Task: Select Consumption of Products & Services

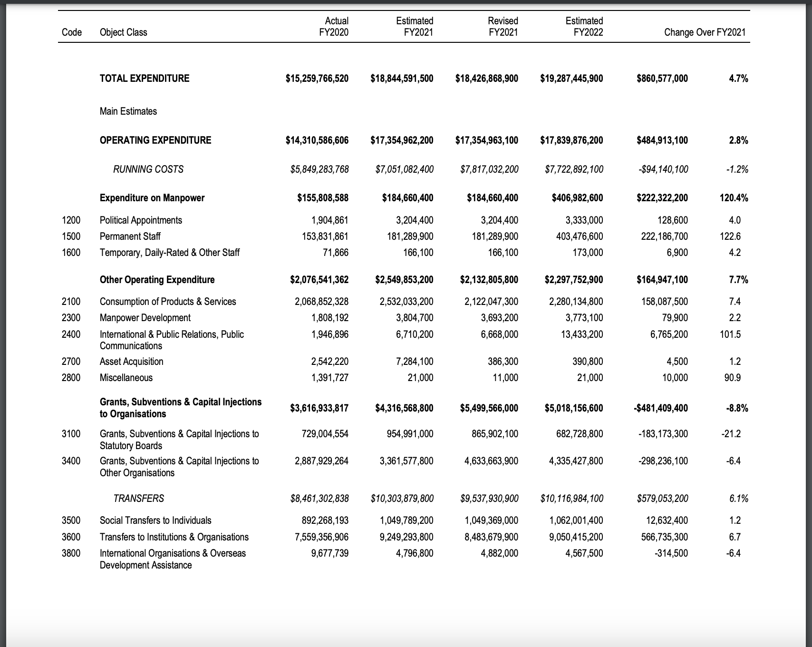Action: click(x=167, y=302)
